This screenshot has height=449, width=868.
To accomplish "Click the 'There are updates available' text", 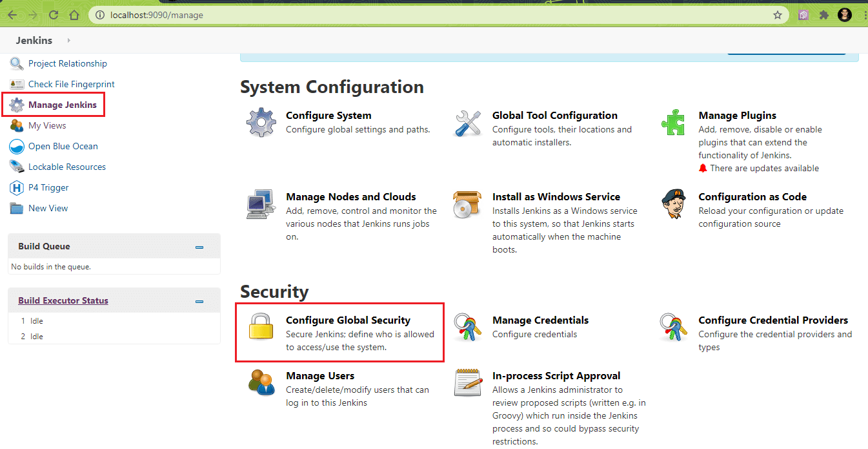I will click(x=765, y=168).
